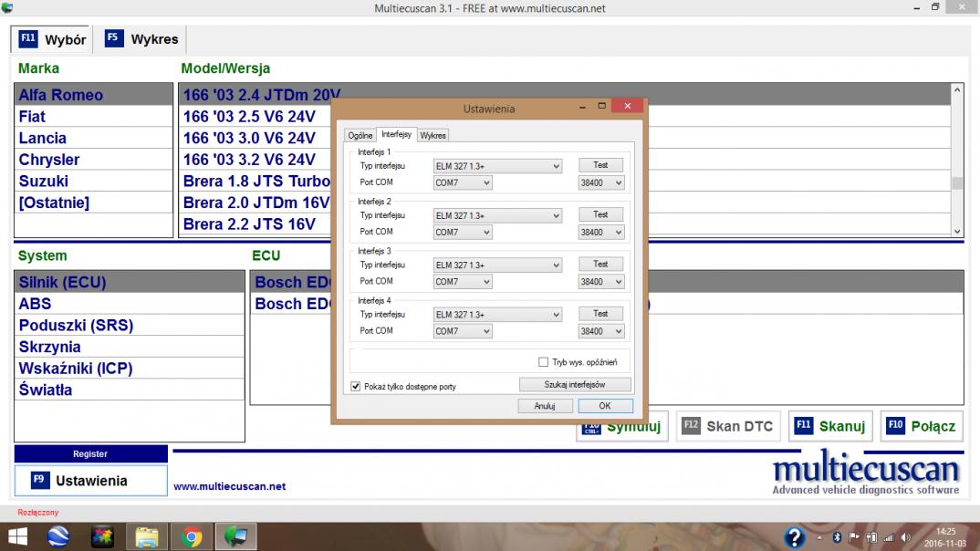The image size is (980, 551).
Task: Select ABS in System list
Action: pyautogui.click(x=130, y=304)
